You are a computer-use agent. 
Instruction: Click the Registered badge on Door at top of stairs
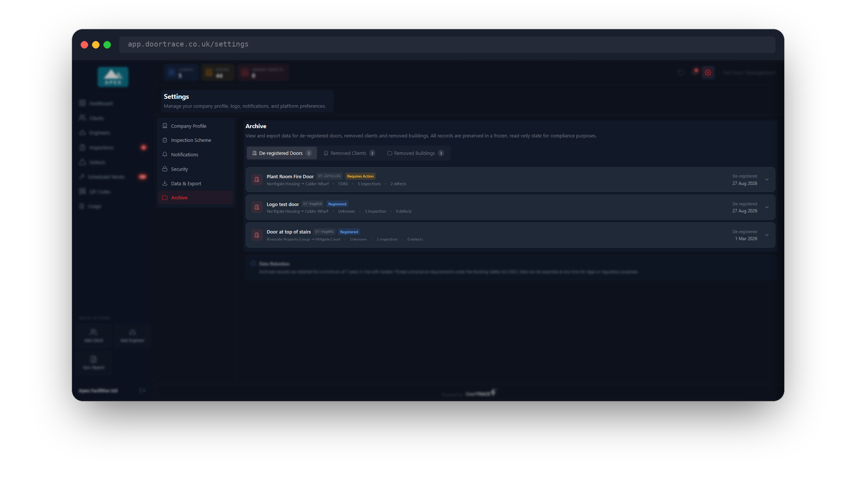click(349, 232)
